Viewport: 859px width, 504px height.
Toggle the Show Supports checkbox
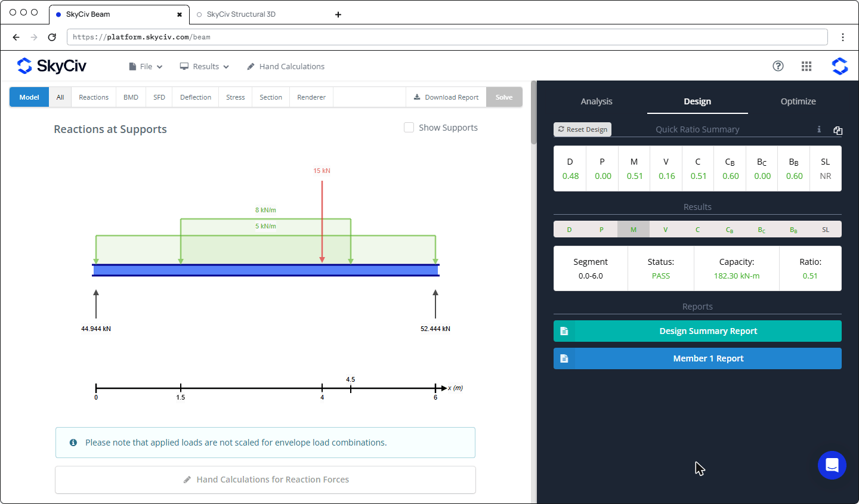(x=409, y=127)
